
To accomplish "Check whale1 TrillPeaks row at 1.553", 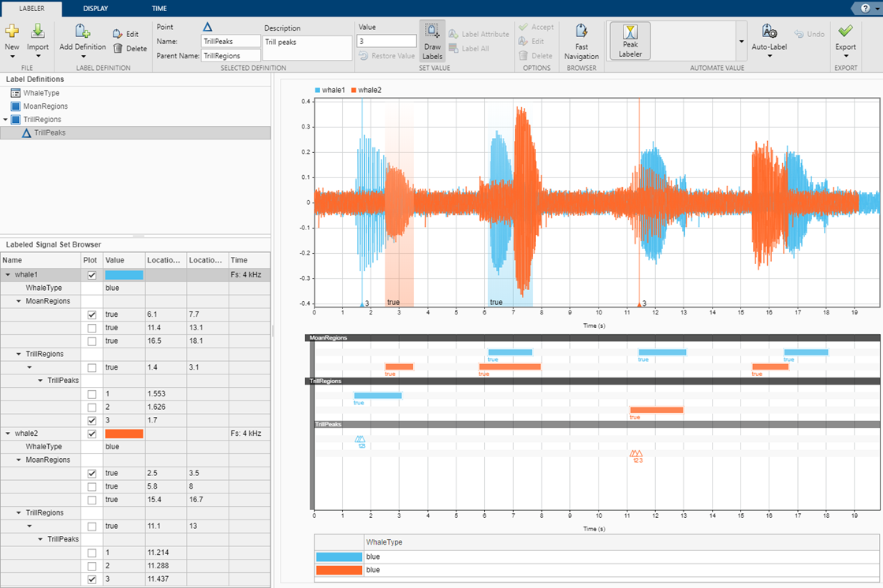I will (91, 394).
